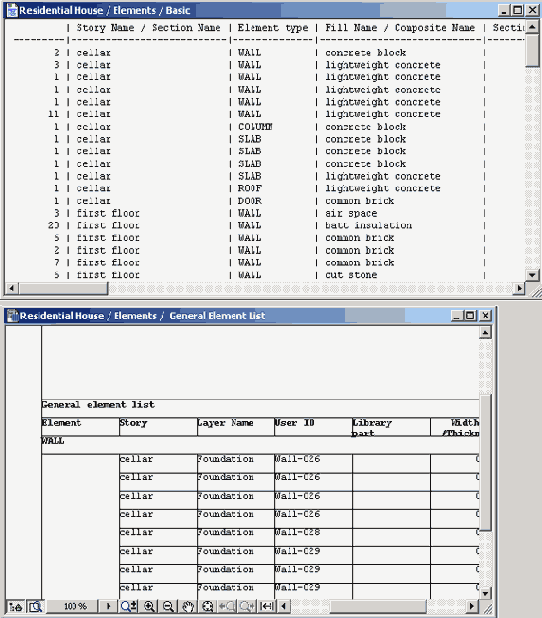Click the count '11' in the cellar WALL row

(x=54, y=114)
